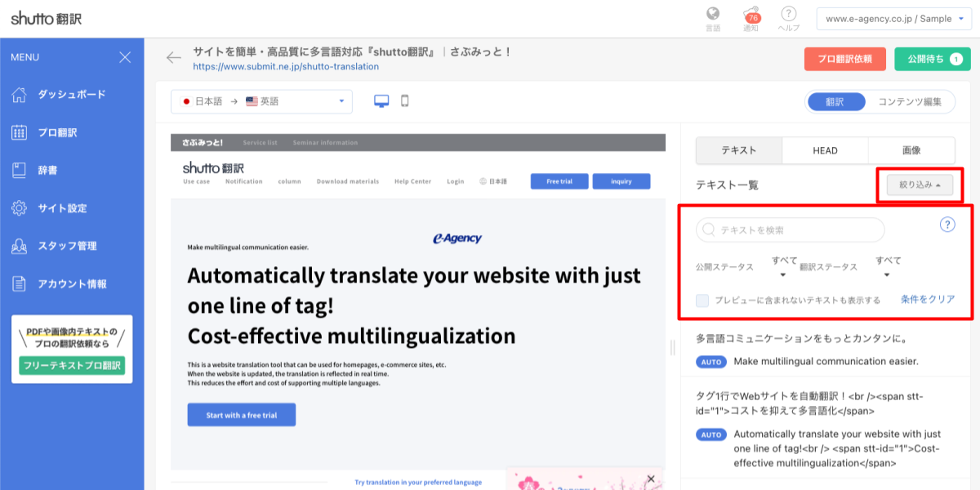Switch to the 画像 tab
The width and height of the screenshot is (980, 490).
(911, 150)
